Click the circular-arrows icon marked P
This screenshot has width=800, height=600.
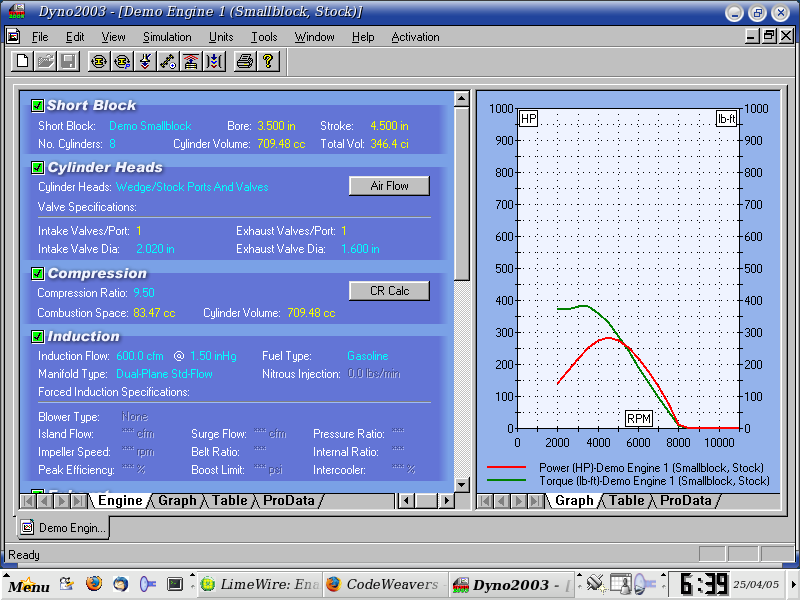click(122, 62)
